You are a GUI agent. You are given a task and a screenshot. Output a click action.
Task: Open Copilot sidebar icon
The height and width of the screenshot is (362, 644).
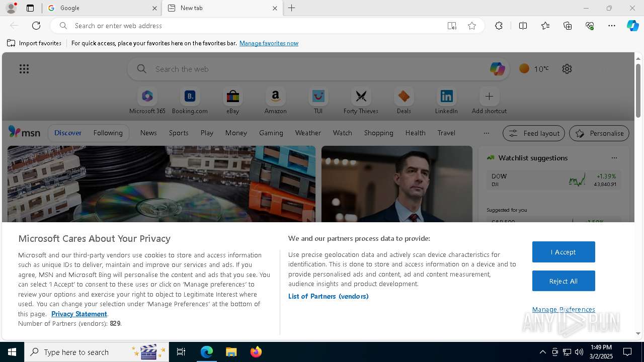tap(632, 26)
